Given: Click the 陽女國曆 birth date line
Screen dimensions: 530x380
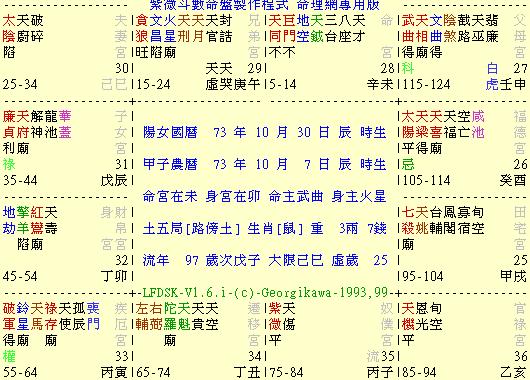Looking at the screenshot, I should (x=264, y=132).
